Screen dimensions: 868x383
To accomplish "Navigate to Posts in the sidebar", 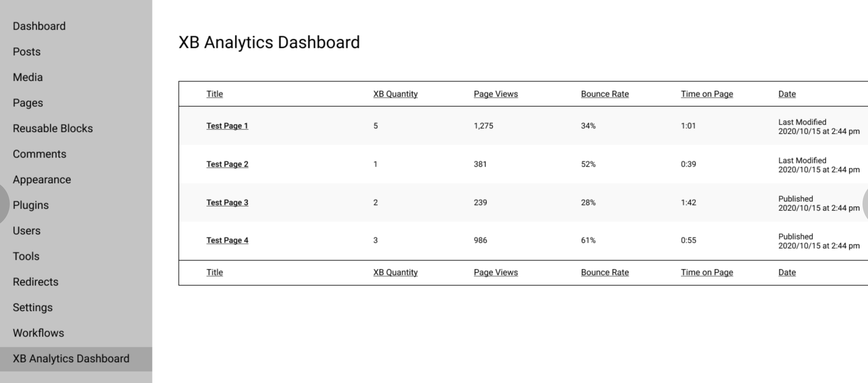I will (x=26, y=51).
